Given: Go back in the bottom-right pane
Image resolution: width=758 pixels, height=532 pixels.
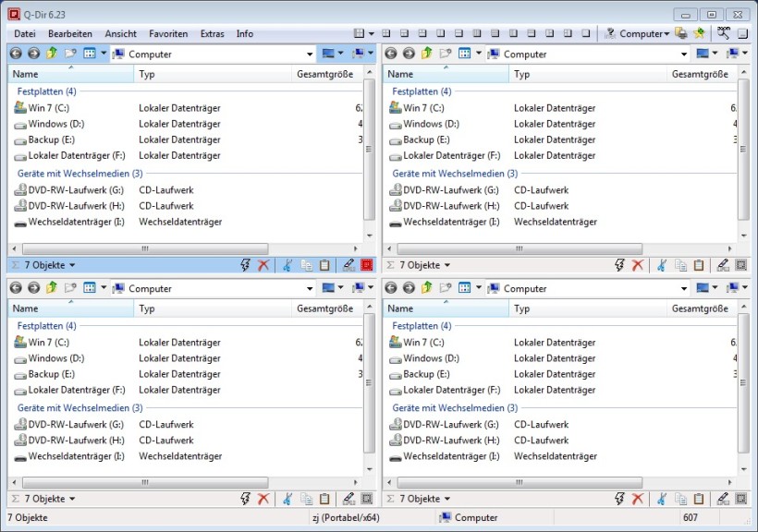Looking at the screenshot, I should pos(391,288).
